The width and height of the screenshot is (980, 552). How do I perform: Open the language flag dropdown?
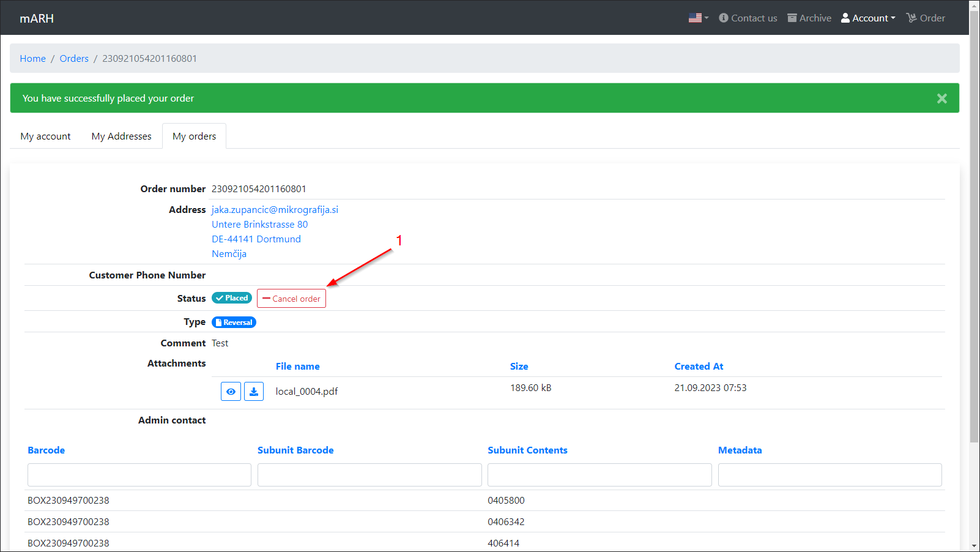(698, 18)
